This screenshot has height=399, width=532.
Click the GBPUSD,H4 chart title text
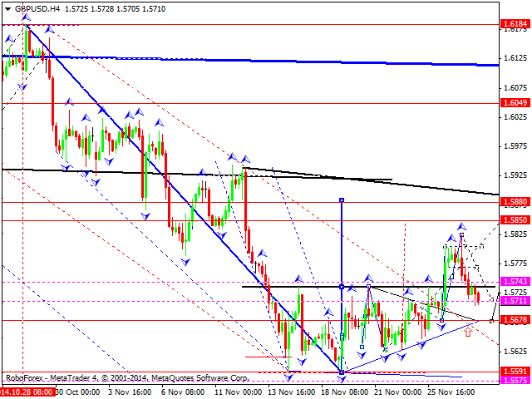37,9
